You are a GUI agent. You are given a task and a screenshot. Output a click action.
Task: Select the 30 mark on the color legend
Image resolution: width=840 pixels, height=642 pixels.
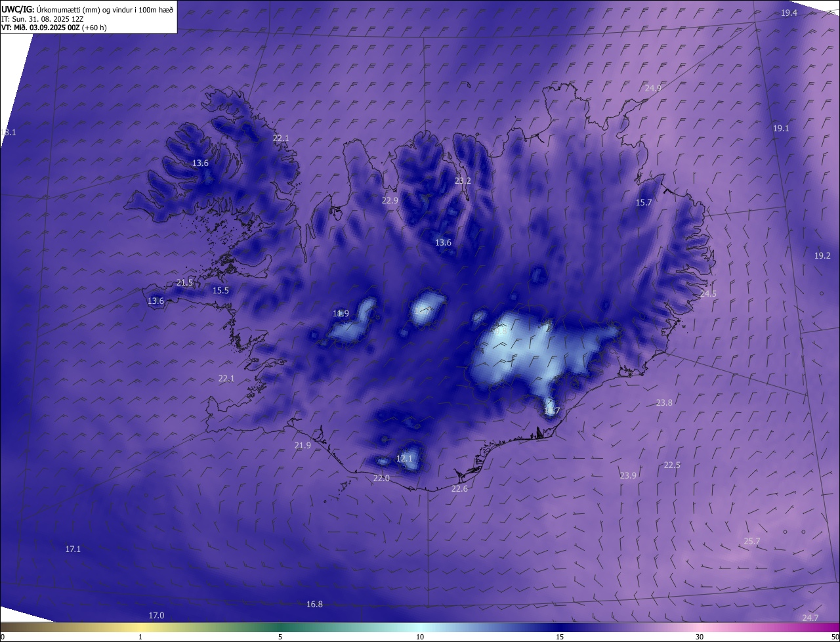pyautogui.click(x=700, y=637)
